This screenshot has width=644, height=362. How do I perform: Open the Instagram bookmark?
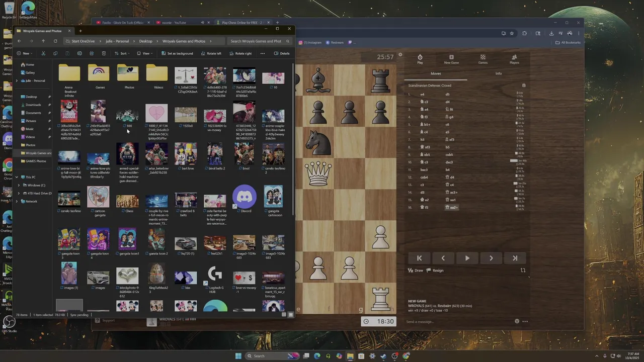(x=310, y=43)
